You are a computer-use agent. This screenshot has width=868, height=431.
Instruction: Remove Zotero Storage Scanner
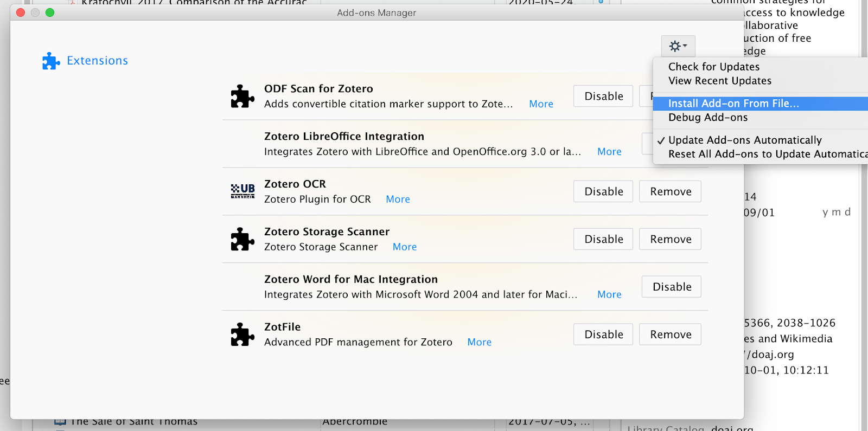[670, 239]
